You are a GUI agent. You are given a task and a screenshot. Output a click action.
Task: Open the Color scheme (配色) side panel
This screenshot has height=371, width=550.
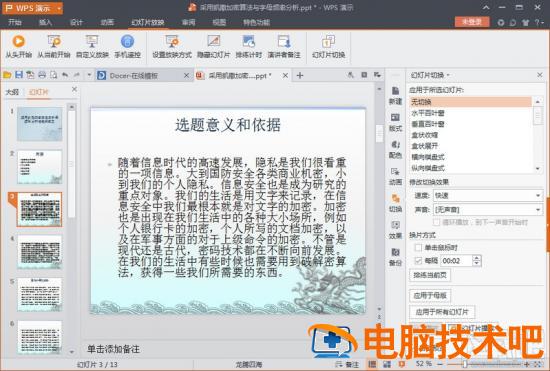(395, 149)
